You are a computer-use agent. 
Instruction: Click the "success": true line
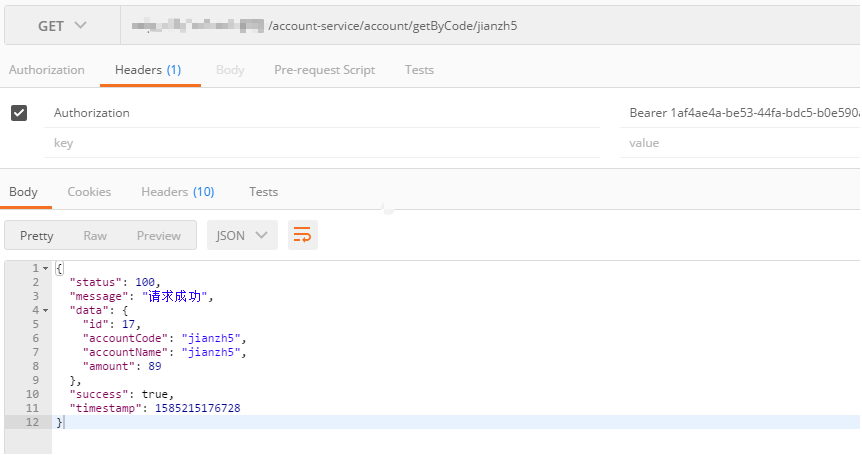pyautogui.click(x=121, y=395)
